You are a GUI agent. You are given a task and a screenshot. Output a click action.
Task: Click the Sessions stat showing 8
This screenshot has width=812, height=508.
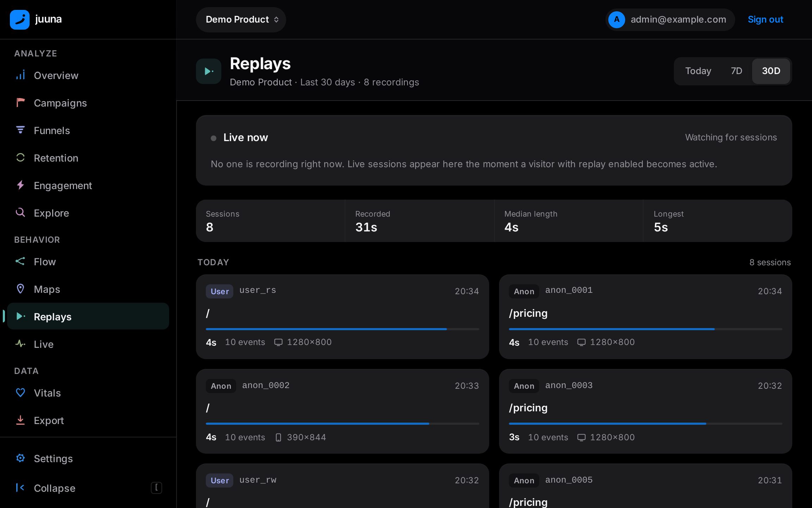(270, 221)
